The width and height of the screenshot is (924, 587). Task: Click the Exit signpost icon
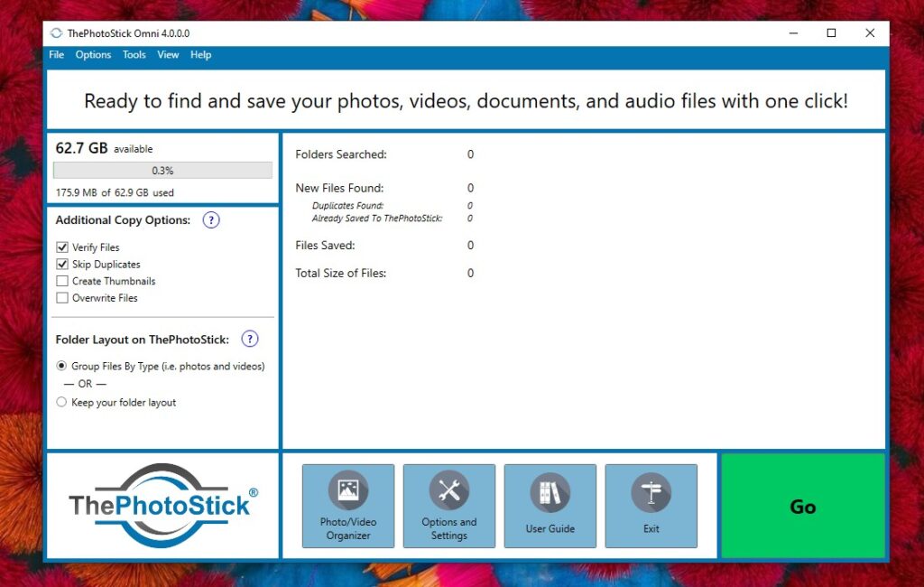(x=651, y=492)
